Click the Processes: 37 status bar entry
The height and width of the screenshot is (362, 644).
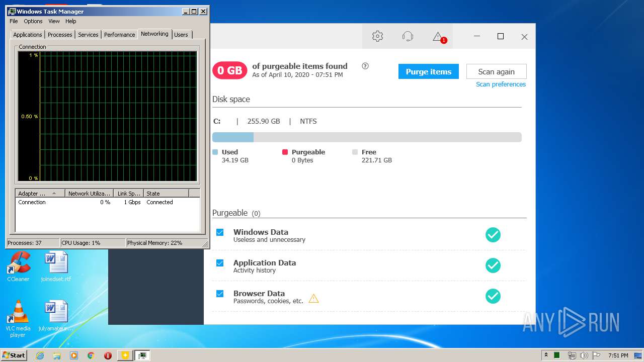pos(33,243)
